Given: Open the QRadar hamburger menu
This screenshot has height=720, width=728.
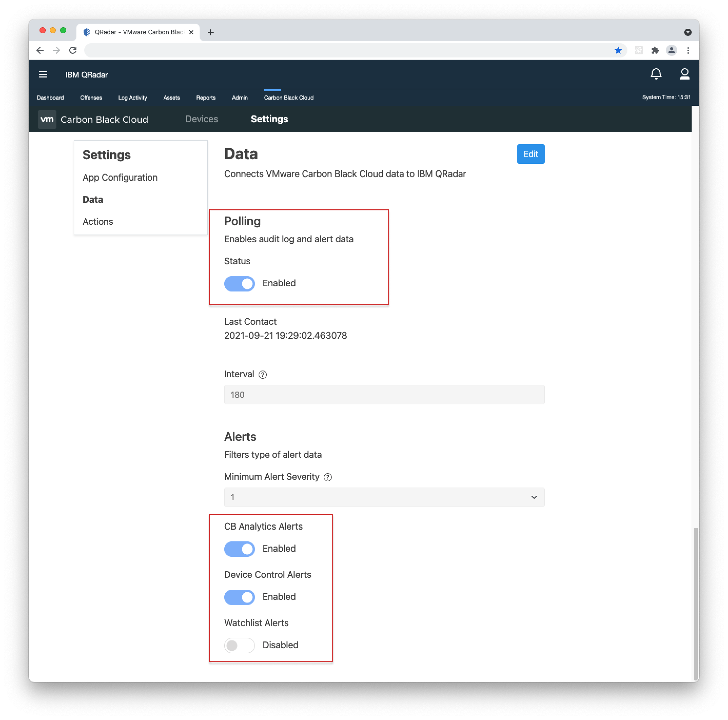Looking at the screenshot, I should pyautogui.click(x=43, y=75).
